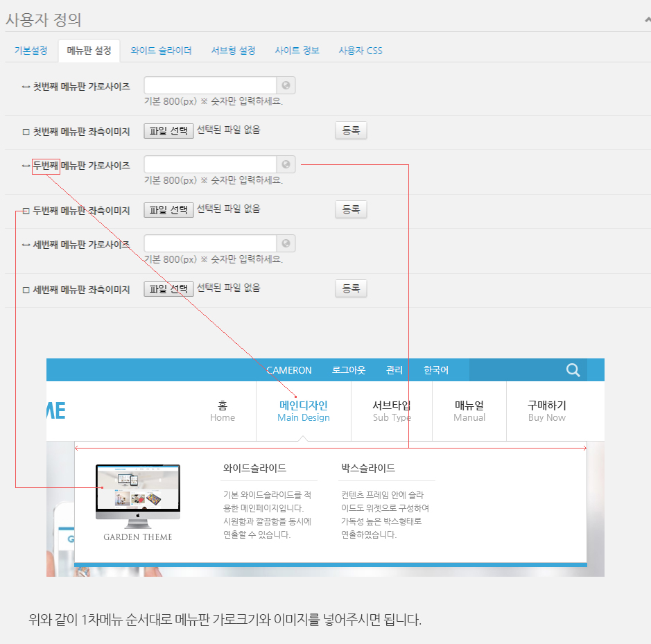651x644 pixels.
Task: Collapse the 사용자 정의 section with top-right arrow
Action: tap(647, 19)
